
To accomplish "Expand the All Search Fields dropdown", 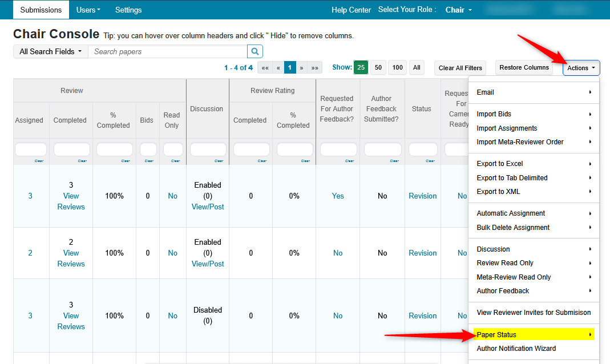I will click(x=50, y=51).
